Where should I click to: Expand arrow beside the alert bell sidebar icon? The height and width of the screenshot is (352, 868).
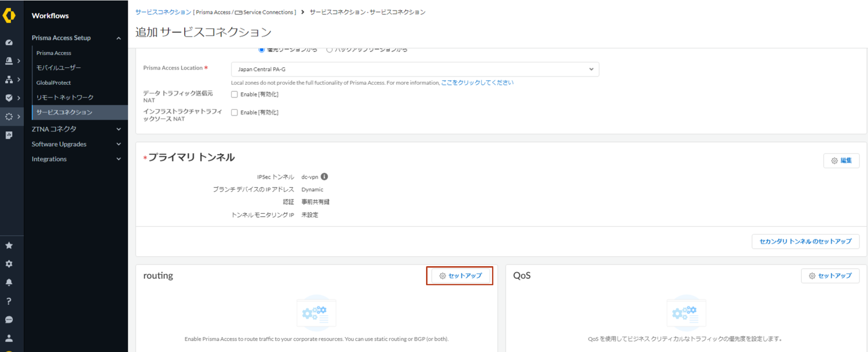coord(19,60)
